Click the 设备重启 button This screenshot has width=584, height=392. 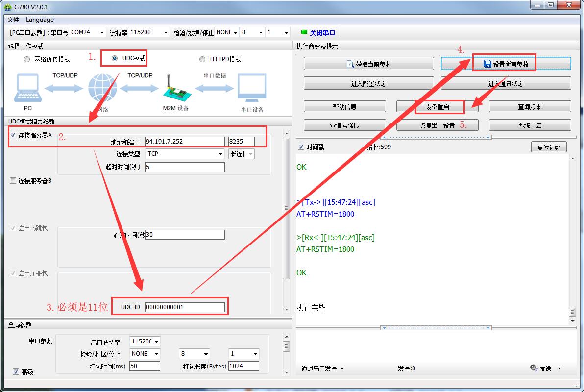[437, 107]
